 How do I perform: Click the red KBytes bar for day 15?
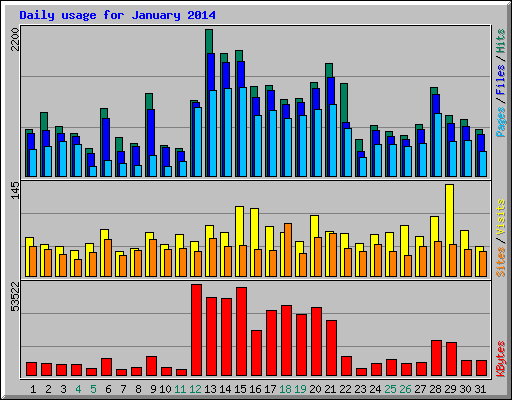(x=241, y=332)
